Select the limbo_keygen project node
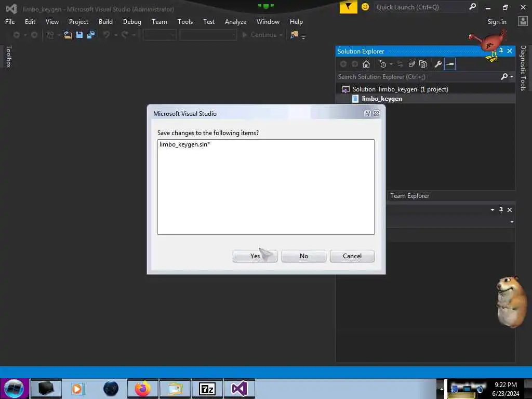This screenshot has height=399, width=532. pyautogui.click(x=382, y=99)
